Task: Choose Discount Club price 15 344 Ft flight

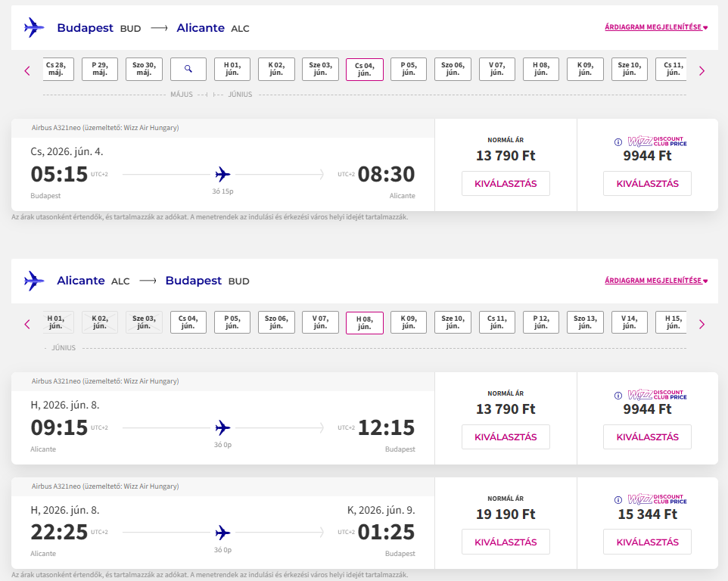Action: [647, 542]
